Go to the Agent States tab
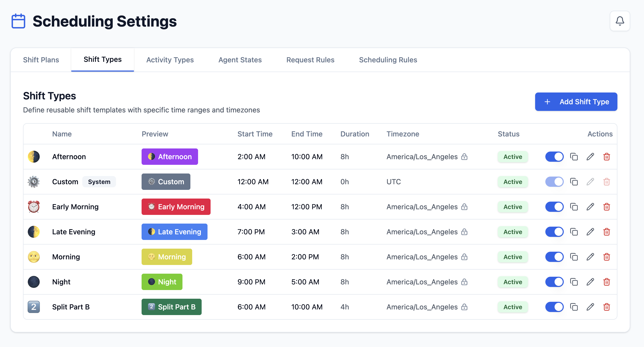644x347 pixels. (x=240, y=60)
